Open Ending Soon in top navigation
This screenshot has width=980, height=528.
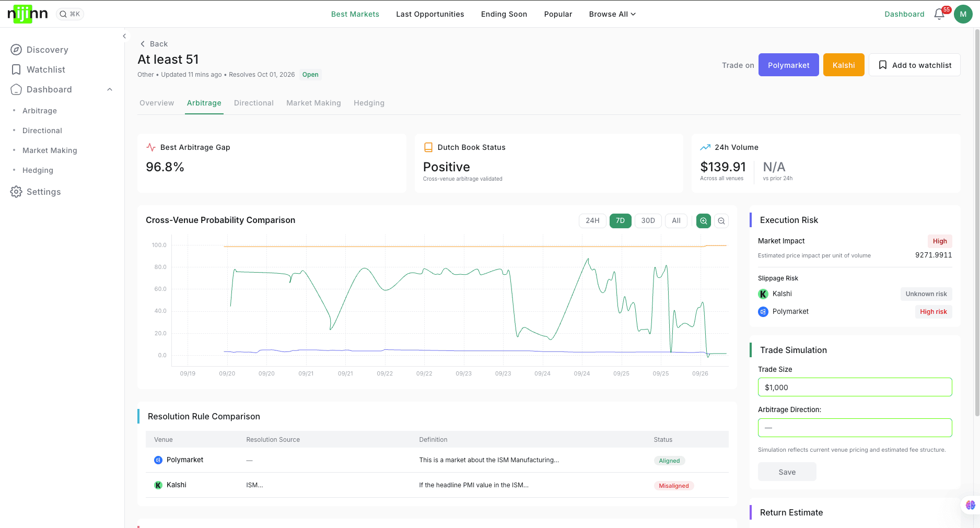coord(504,14)
